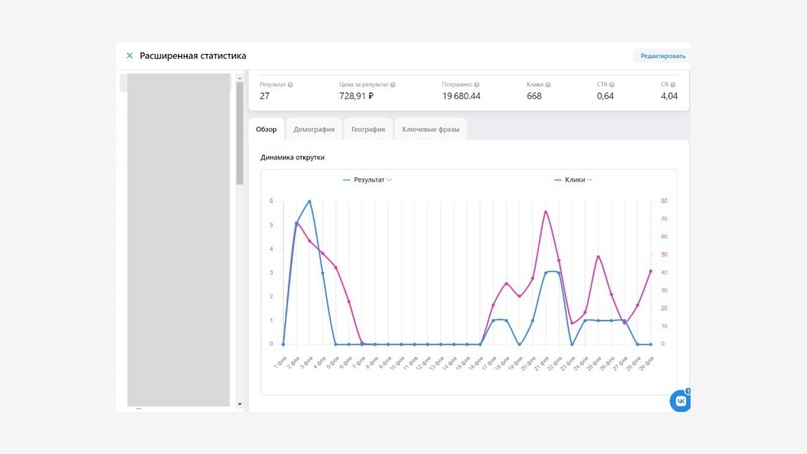Switch to the Ключевые фразы tab

click(x=431, y=129)
